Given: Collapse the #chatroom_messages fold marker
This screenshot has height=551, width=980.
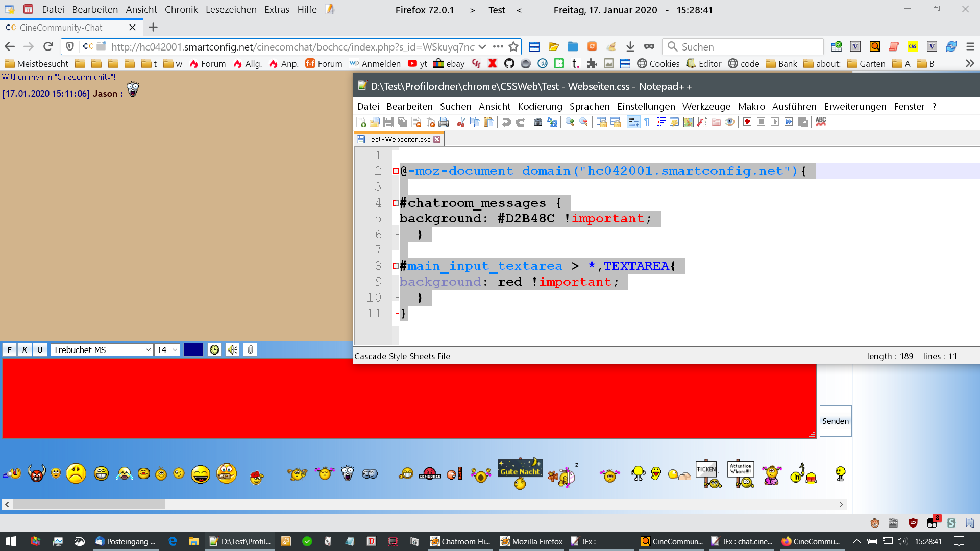Looking at the screenshot, I should tap(396, 203).
